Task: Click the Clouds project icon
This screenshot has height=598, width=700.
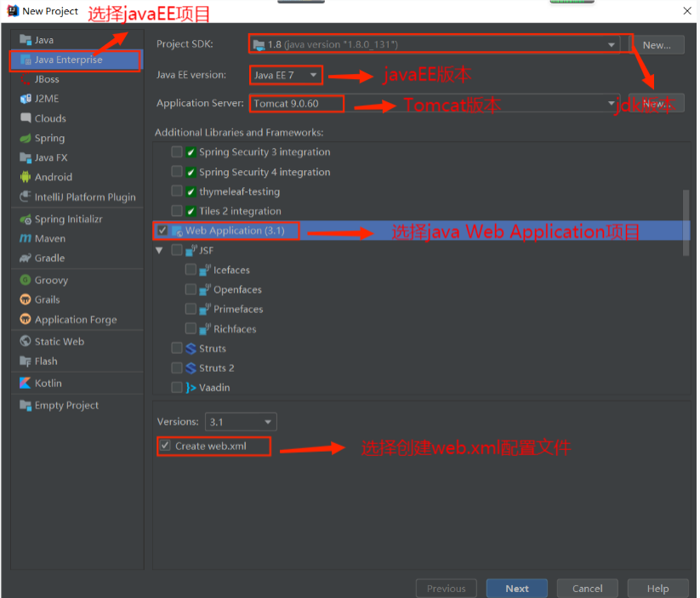Action: pyautogui.click(x=25, y=118)
